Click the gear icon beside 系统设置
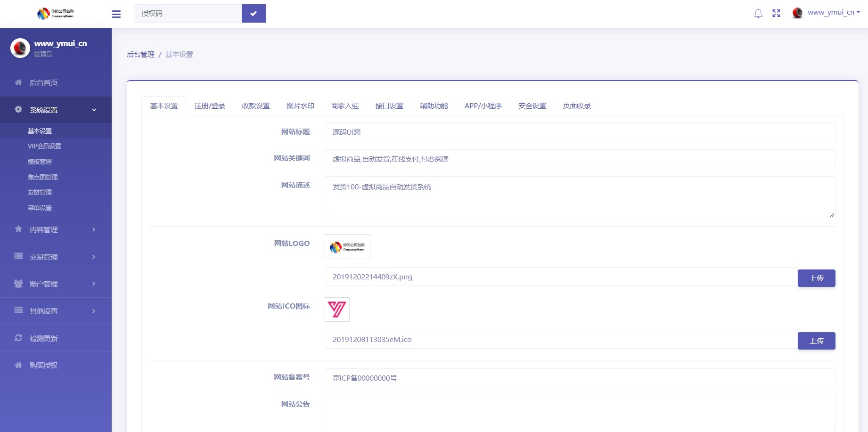 pos(18,109)
